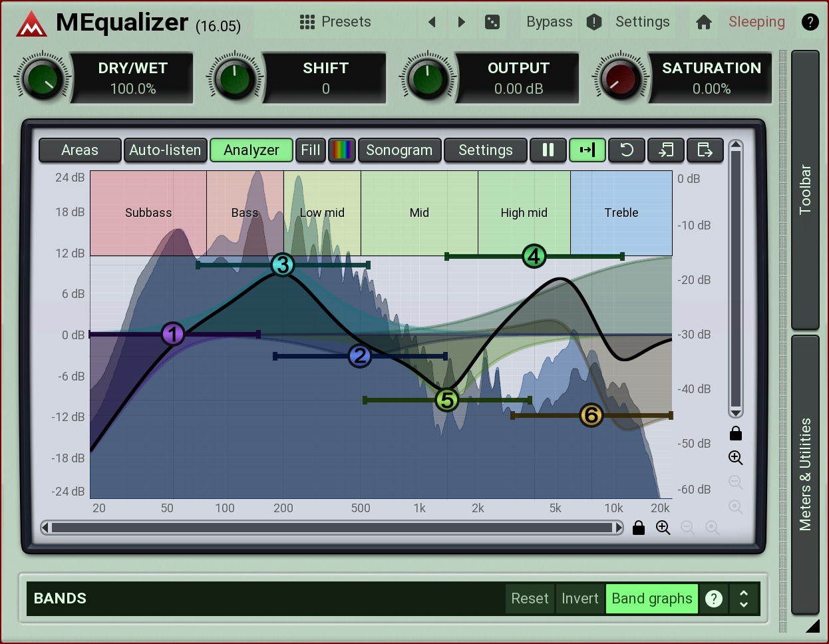
Task: Click zoom in icon below vertical scrollbar
Action: coord(735,458)
